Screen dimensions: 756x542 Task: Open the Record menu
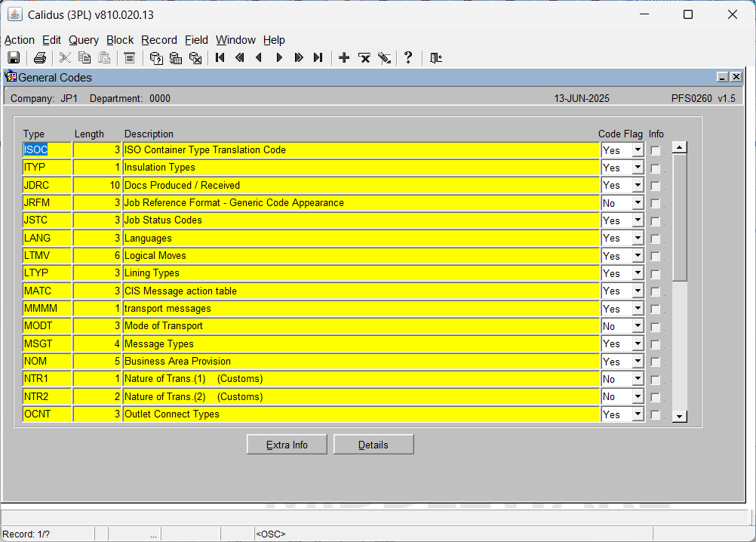(159, 40)
